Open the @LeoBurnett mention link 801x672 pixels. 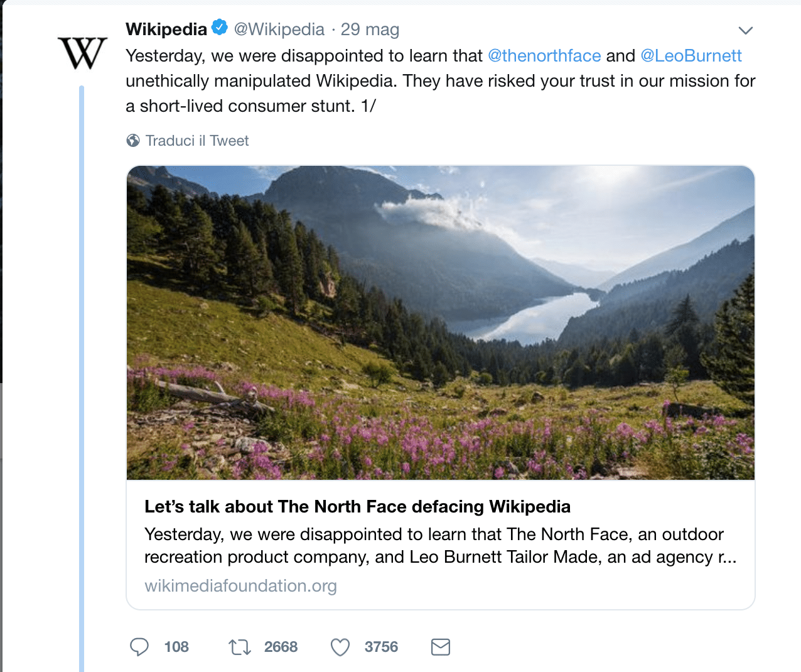(691, 56)
